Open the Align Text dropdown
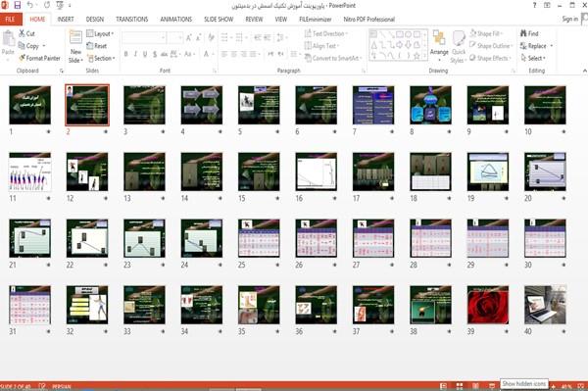Screen dimensions: 588x391 pyautogui.click(x=321, y=46)
